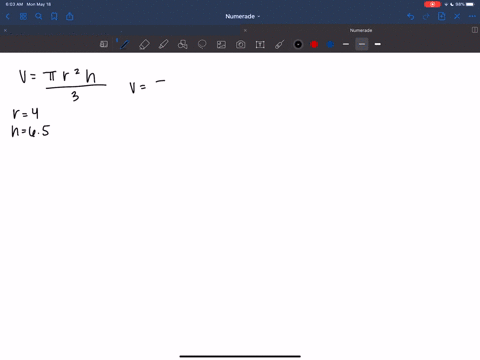Select the Shapes tool
The width and height of the screenshot is (480, 360).
183,44
